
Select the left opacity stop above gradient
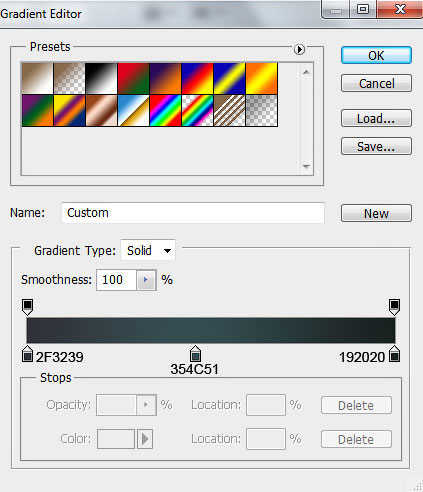(27, 307)
